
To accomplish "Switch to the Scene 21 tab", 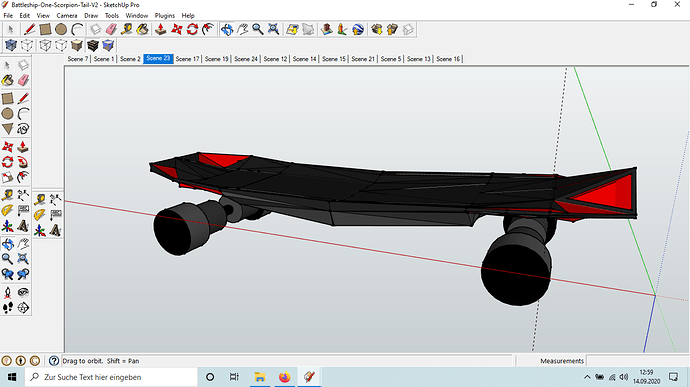I will pyautogui.click(x=363, y=59).
